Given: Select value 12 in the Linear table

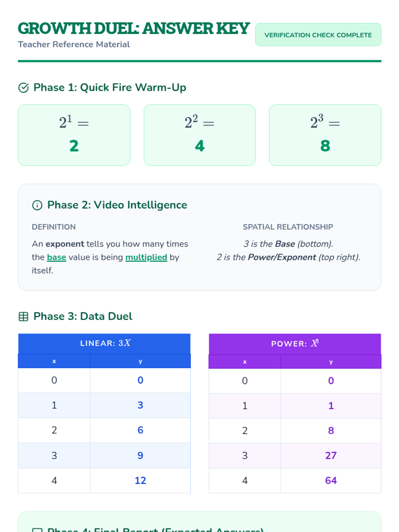Looking at the screenshot, I should pyautogui.click(x=140, y=480).
